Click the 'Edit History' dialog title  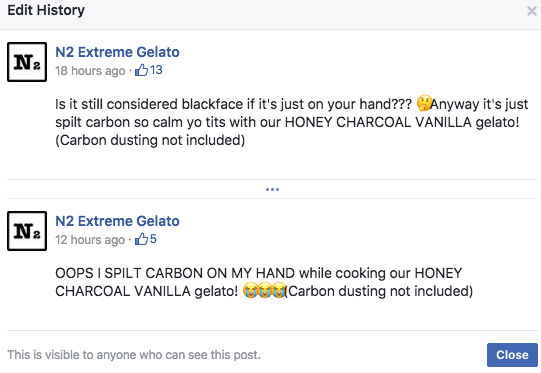tap(46, 10)
